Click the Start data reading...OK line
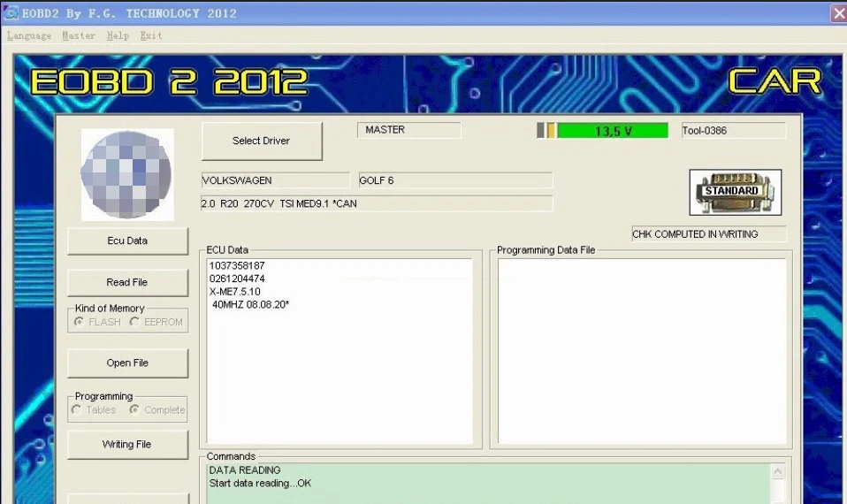This screenshot has width=847, height=504. pyautogui.click(x=260, y=484)
